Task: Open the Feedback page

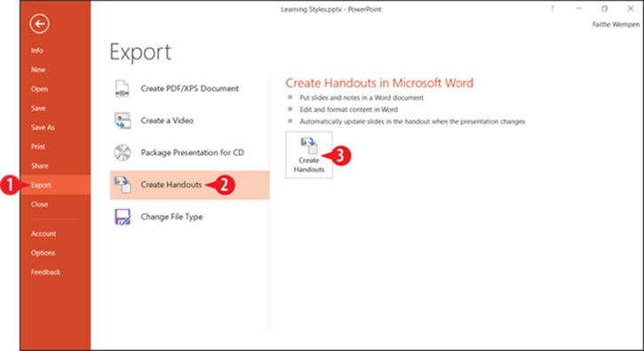Action: click(45, 272)
